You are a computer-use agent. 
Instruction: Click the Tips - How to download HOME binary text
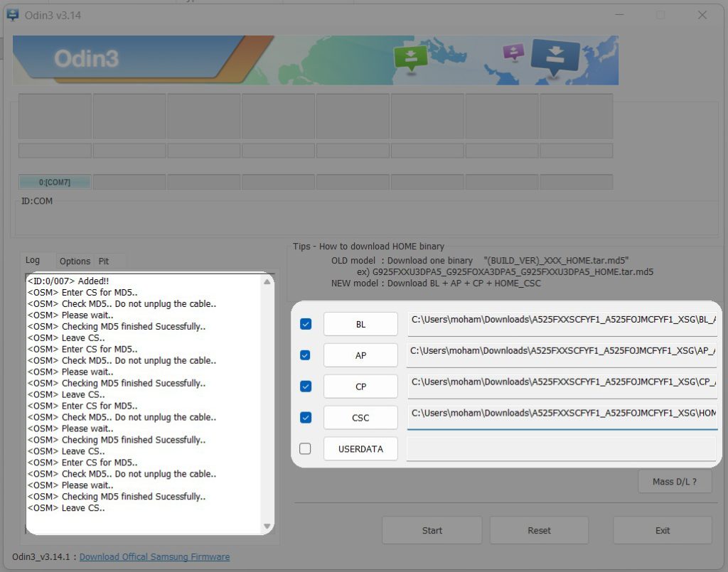click(368, 247)
